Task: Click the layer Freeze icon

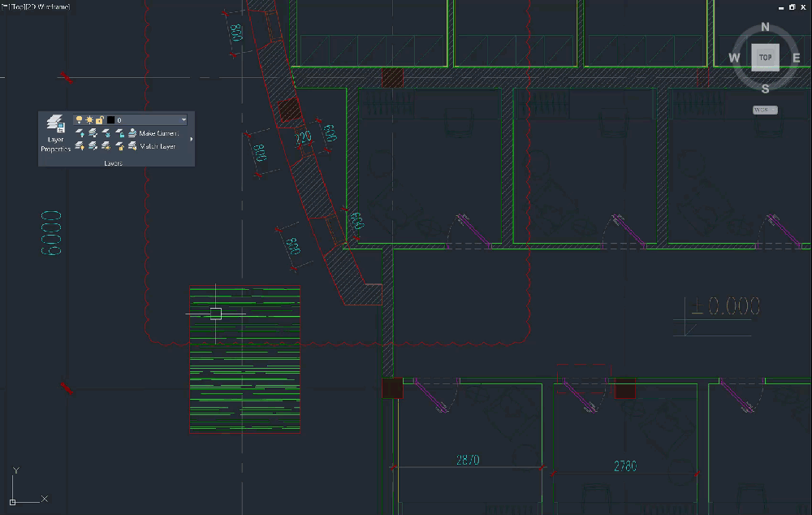Action: [106, 133]
